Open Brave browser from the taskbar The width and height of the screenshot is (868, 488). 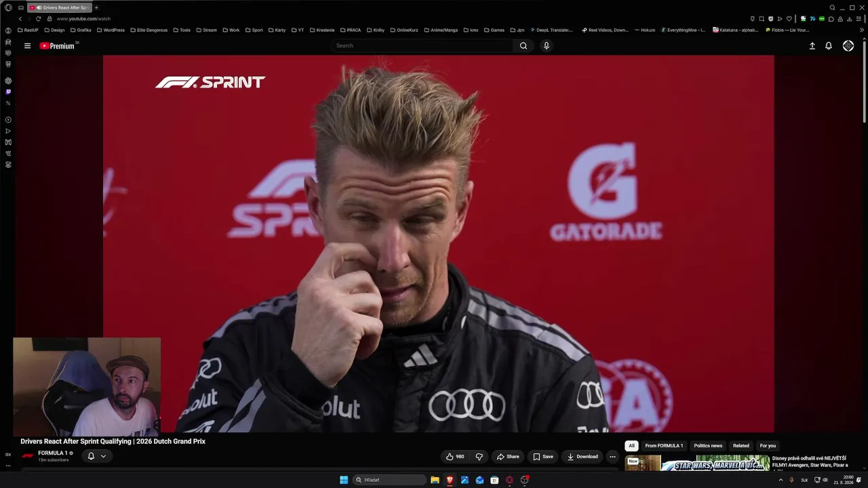click(x=450, y=480)
